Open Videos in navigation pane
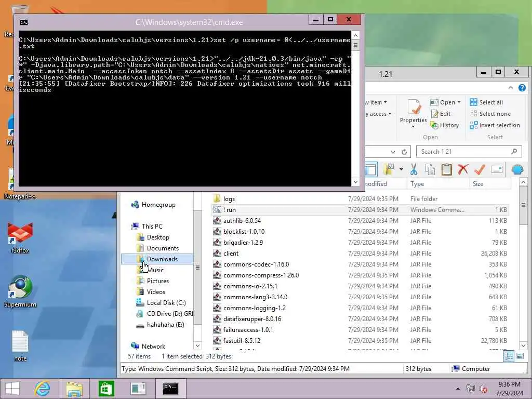 151,292
